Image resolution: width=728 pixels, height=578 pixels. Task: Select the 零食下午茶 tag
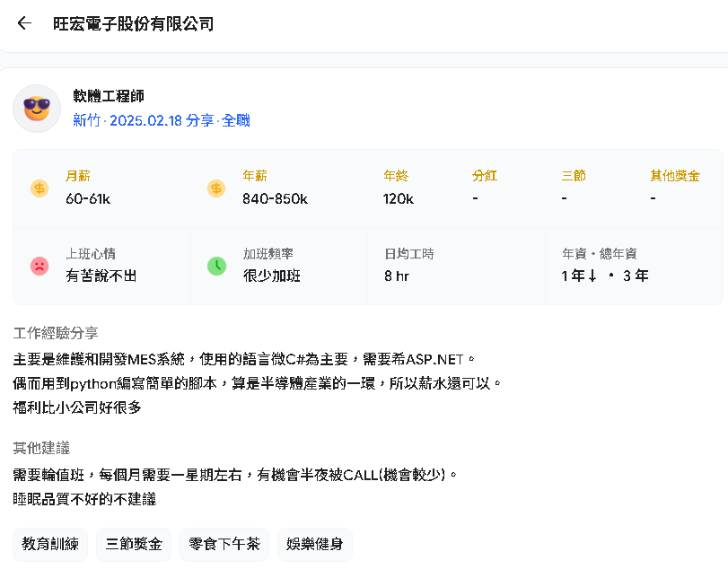click(224, 544)
